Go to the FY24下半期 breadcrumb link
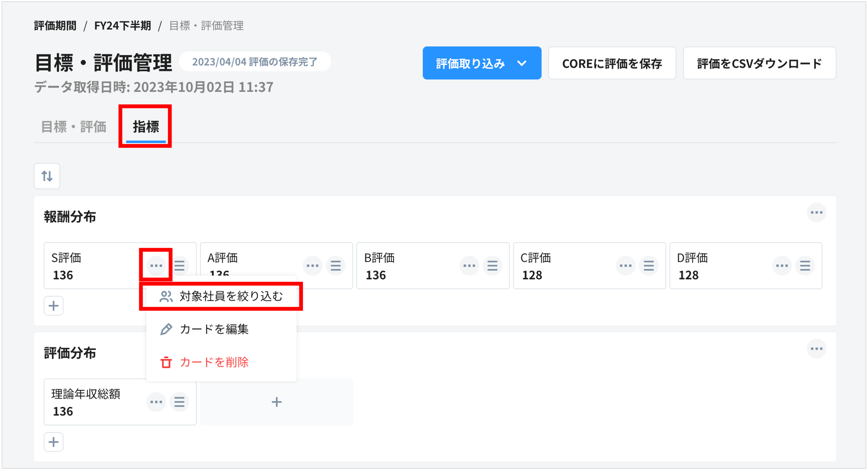The height and width of the screenshot is (469, 868). point(122,26)
